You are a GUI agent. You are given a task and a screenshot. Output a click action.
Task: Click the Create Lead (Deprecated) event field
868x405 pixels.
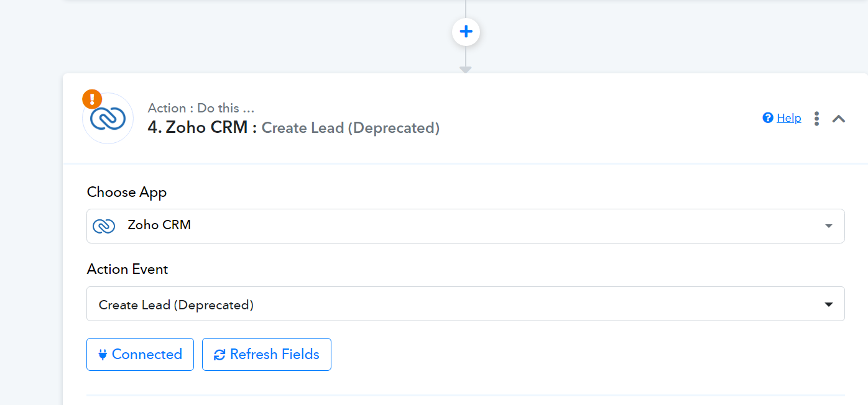[465, 304]
